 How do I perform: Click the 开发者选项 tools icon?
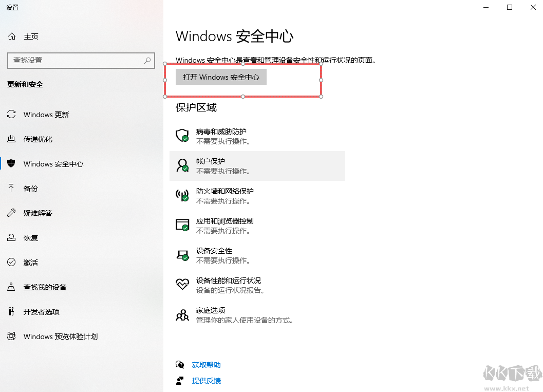click(11, 311)
